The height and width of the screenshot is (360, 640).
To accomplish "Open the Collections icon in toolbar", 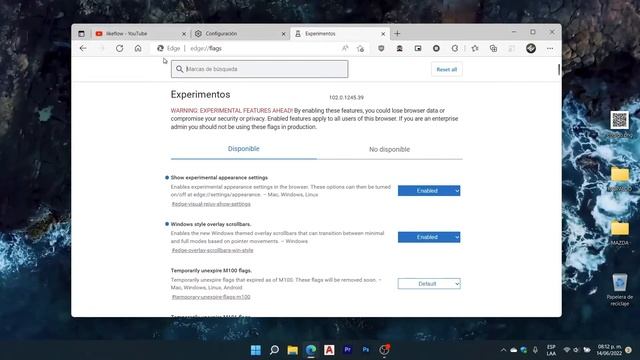I will (493, 48).
